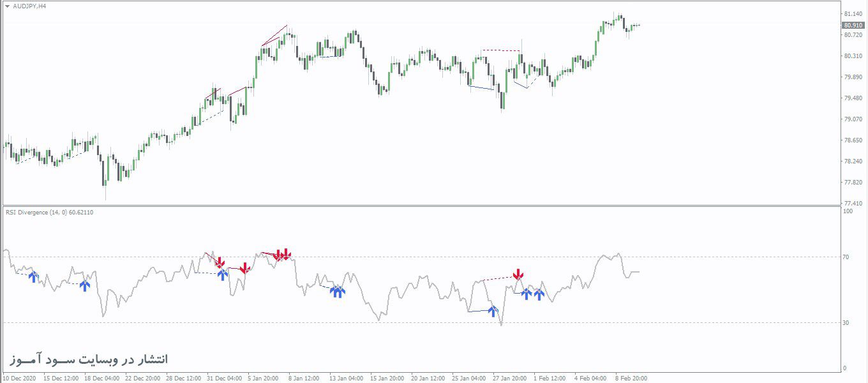Toggle the red dotted divergence line near 27 Jan

click(x=499, y=279)
